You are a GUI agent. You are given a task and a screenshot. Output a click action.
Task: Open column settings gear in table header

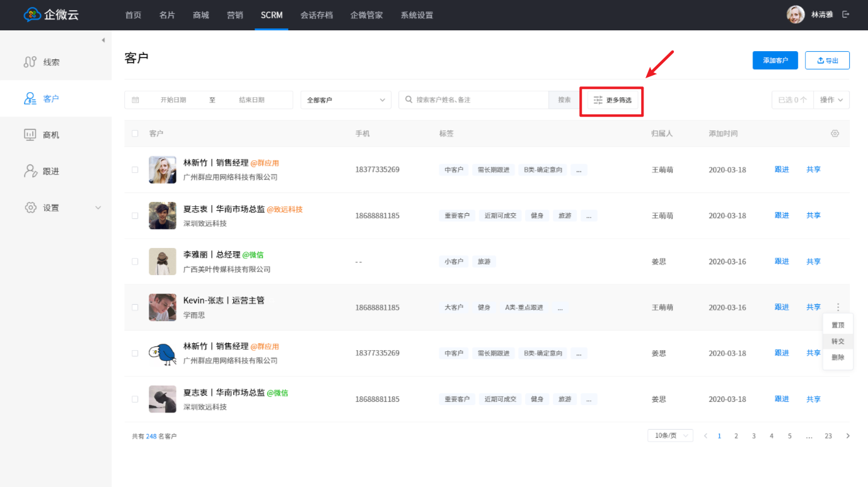835,134
